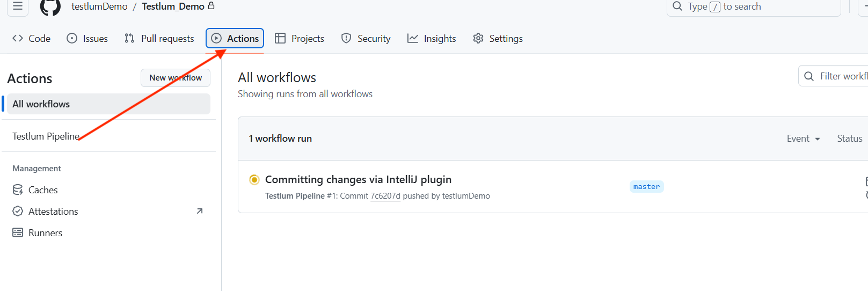This screenshot has height=291, width=868.
Task: Click the Settings gear icon
Action: (478, 38)
